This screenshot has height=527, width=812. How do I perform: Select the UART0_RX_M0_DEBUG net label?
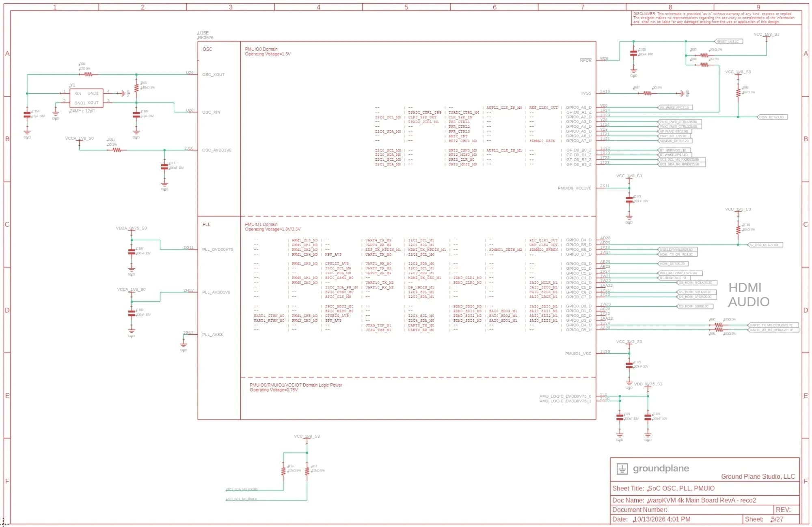point(773,330)
